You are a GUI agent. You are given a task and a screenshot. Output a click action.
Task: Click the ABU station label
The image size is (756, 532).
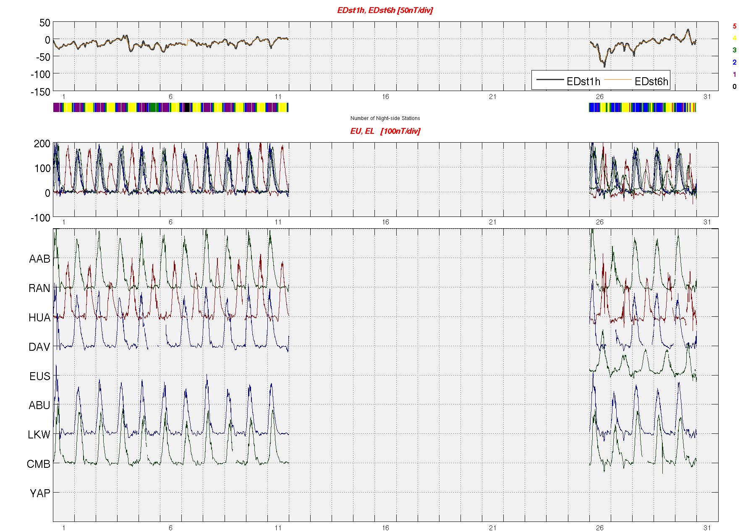coord(39,405)
